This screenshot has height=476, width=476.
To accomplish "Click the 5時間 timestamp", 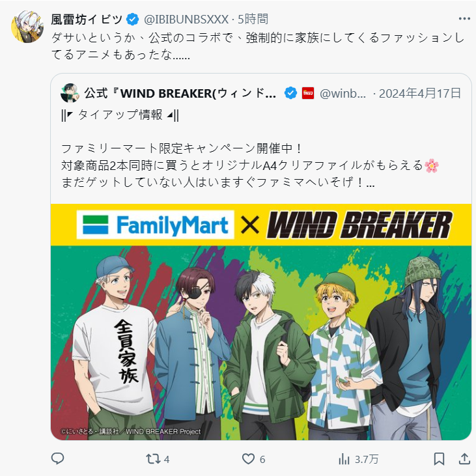I will click(x=253, y=19).
